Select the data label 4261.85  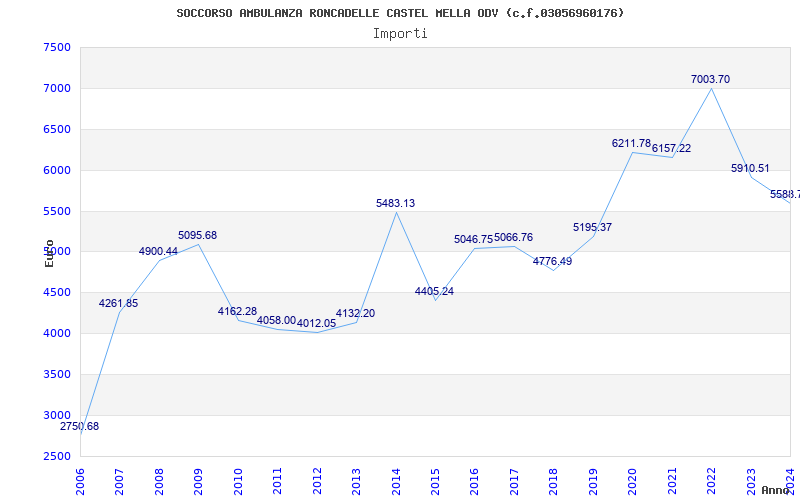click(x=118, y=304)
